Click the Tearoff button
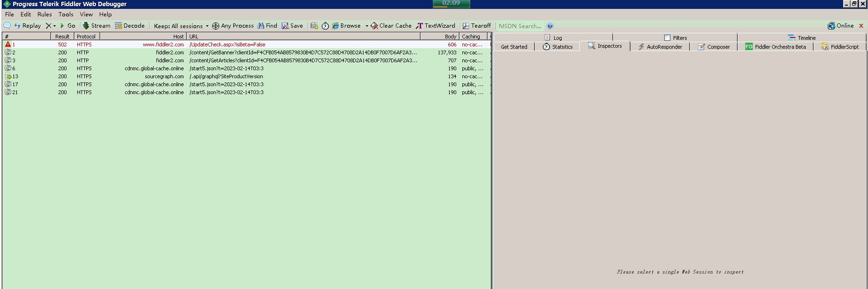This screenshot has height=289, width=868. [x=477, y=26]
